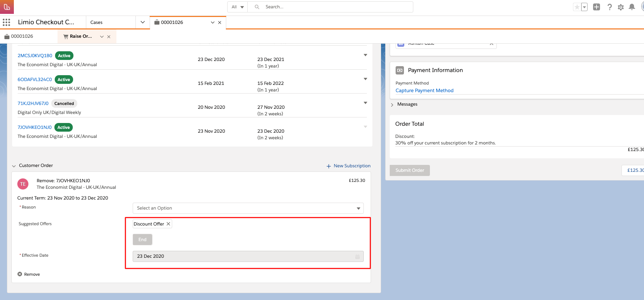The height and width of the screenshot is (300, 644).
Task: Click the search magnifier icon
Action: click(x=257, y=7)
